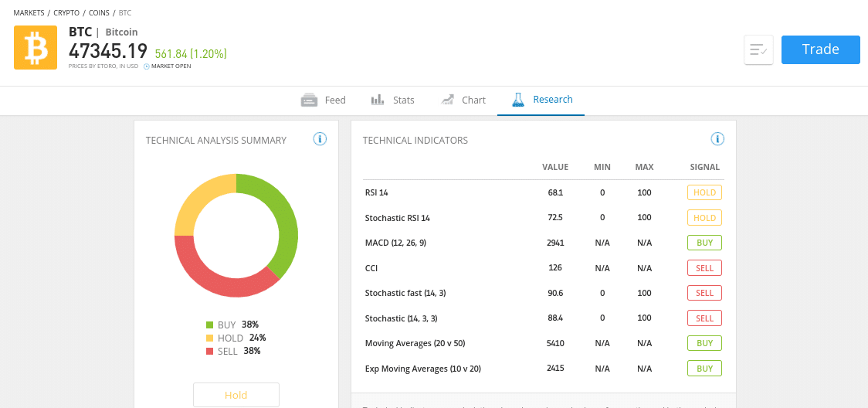Screen dimensions: 868x408
Task: Click Exp Moving Averages BUY badge
Action: click(x=705, y=368)
